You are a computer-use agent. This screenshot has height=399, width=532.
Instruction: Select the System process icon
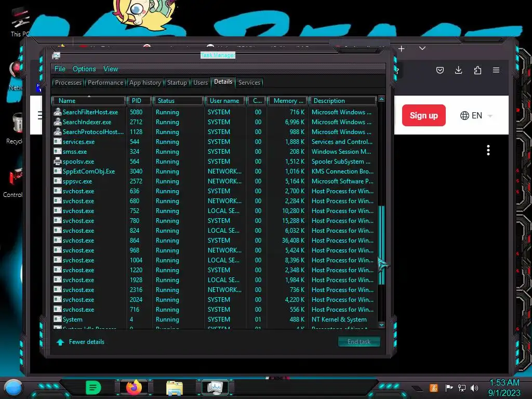pos(57,319)
